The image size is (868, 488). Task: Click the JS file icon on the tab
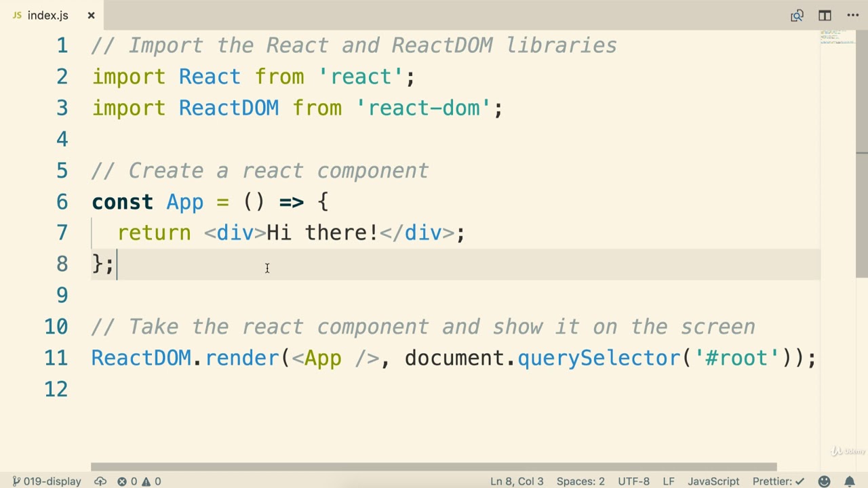coord(16,15)
